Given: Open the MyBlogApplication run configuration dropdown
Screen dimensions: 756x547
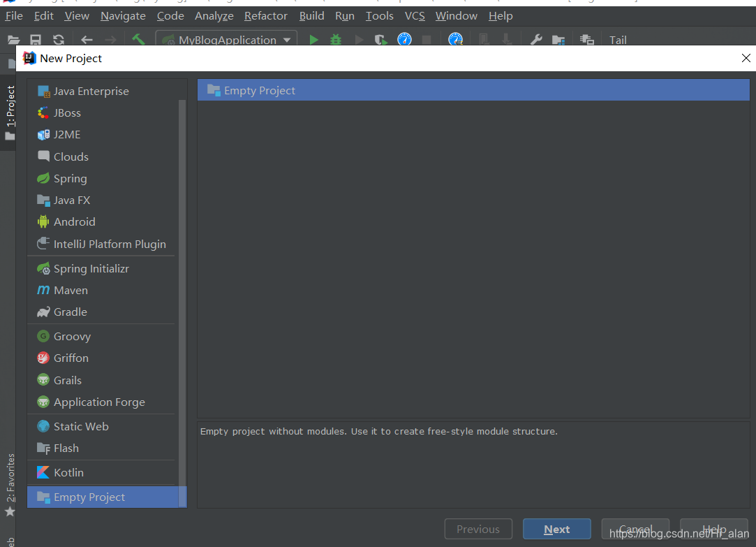Looking at the screenshot, I should click(226, 39).
